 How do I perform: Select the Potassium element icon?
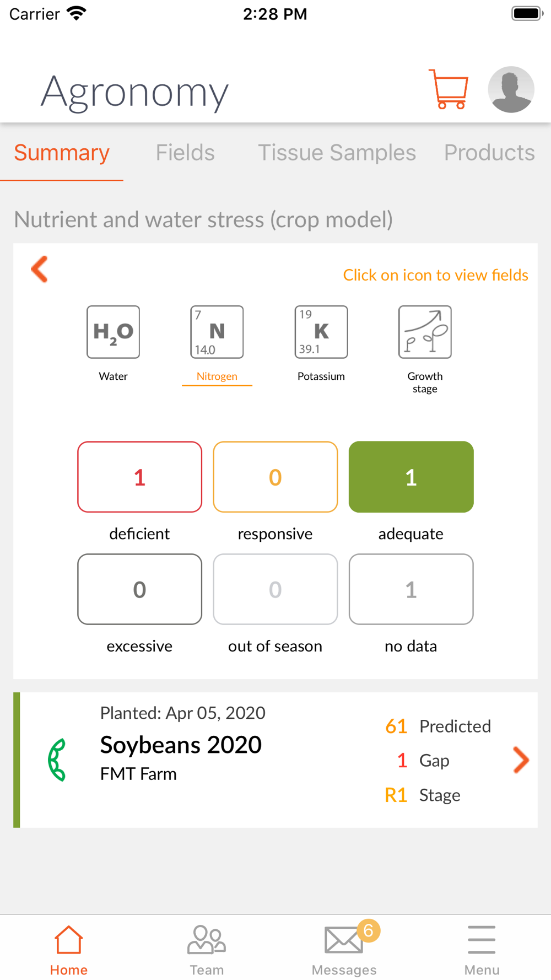321,332
